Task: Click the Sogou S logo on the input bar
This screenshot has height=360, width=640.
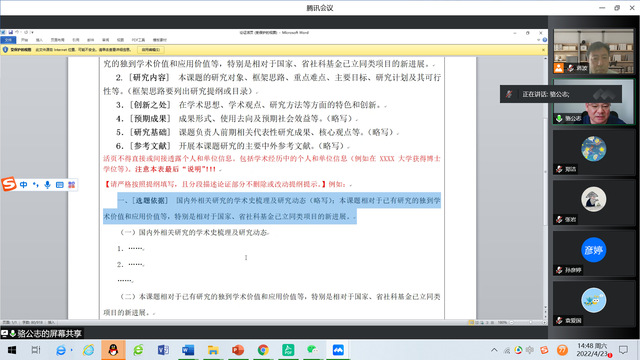Action: 9,184
